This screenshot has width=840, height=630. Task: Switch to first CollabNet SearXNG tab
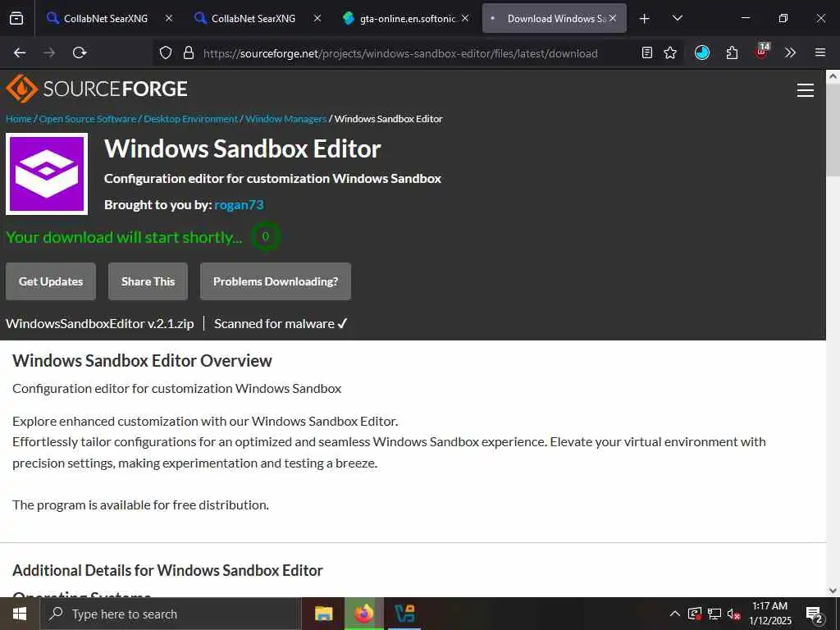106,18
